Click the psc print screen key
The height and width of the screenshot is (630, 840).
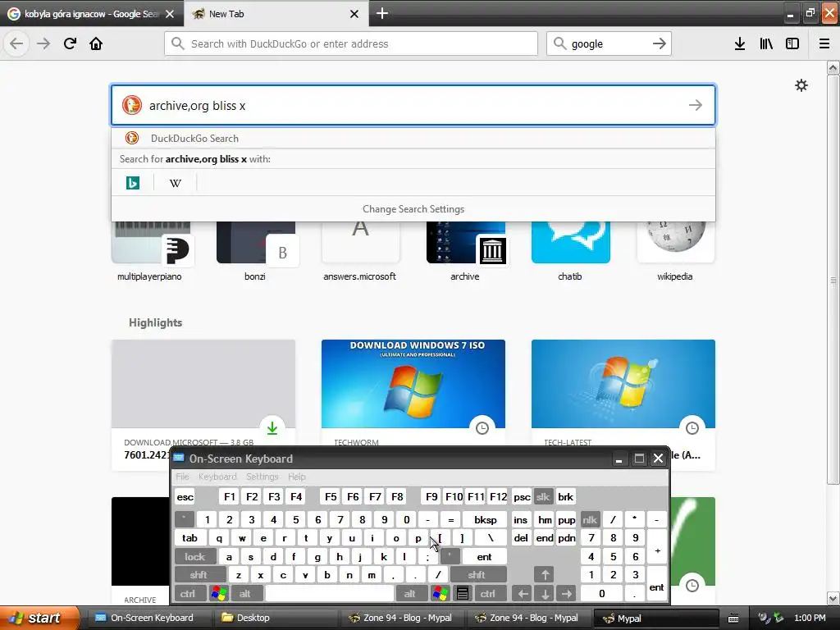pyautogui.click(x=522, y=496)
